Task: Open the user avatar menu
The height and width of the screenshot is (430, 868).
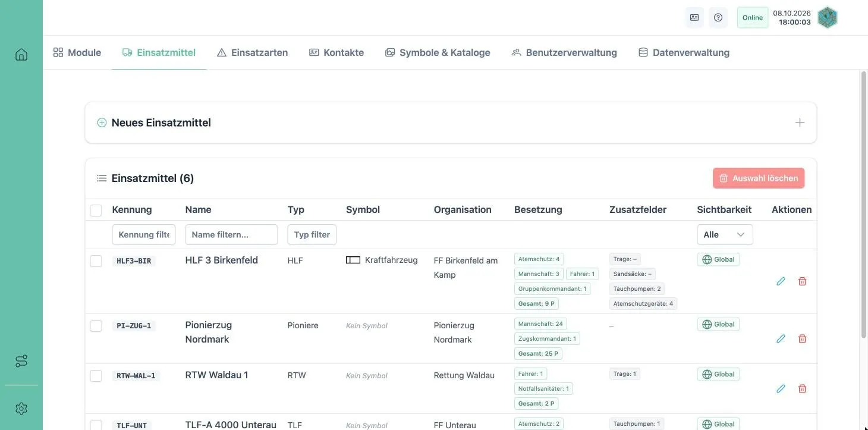Action: pyautogui.click(x=828, y=18)
